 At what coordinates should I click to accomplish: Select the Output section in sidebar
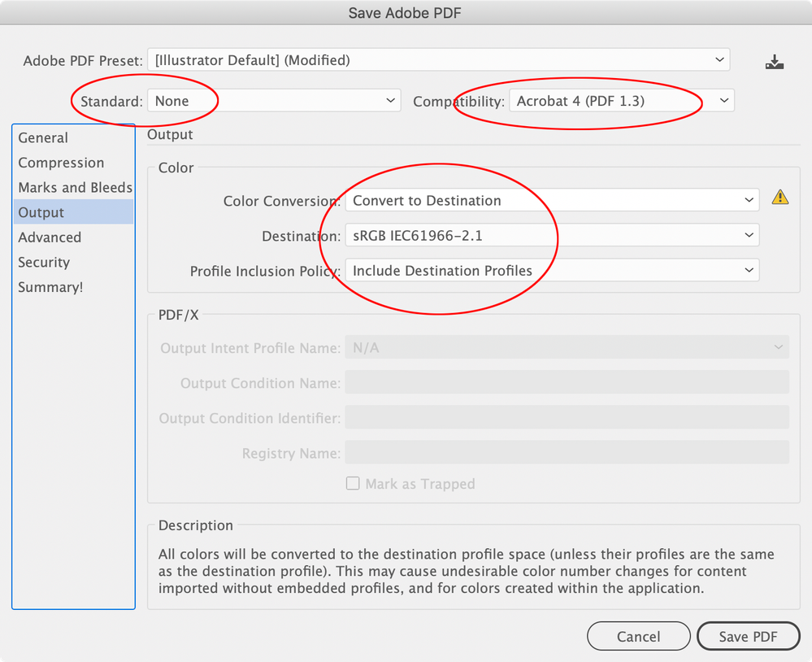click(x=73, y=212)
